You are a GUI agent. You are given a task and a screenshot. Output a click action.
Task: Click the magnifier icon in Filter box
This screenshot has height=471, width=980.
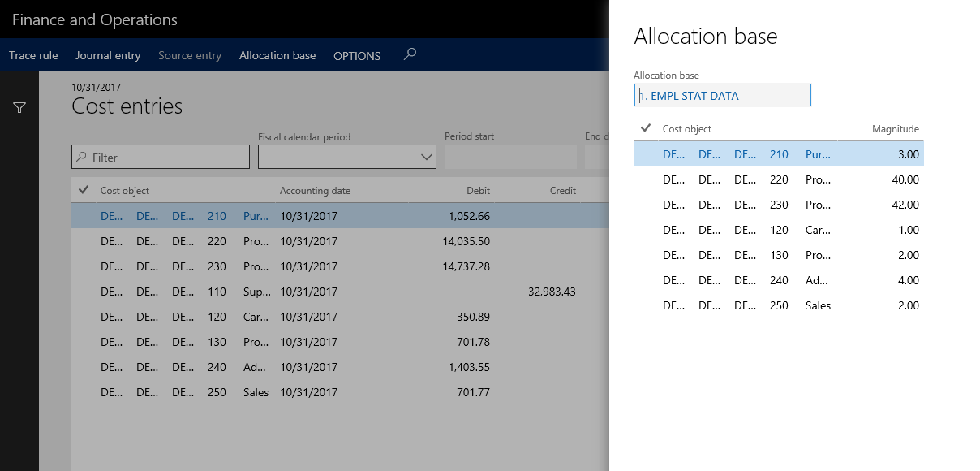[x=81, y=158]
